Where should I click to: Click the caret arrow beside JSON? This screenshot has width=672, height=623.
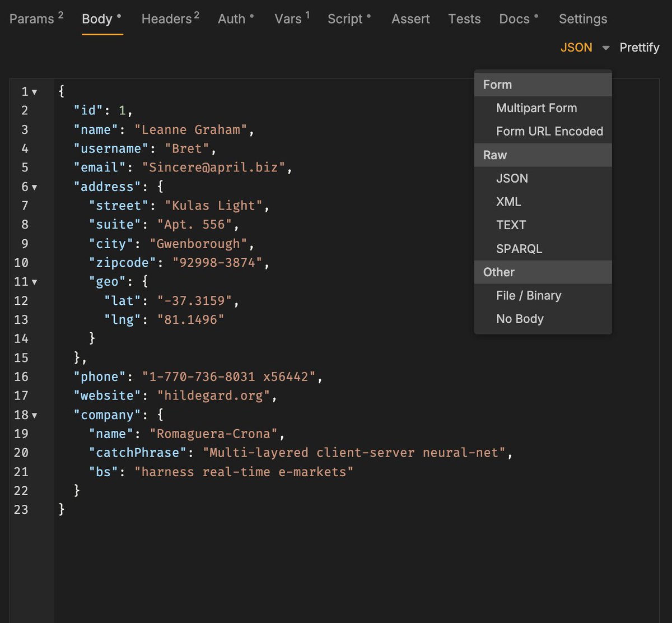point(605,48)
